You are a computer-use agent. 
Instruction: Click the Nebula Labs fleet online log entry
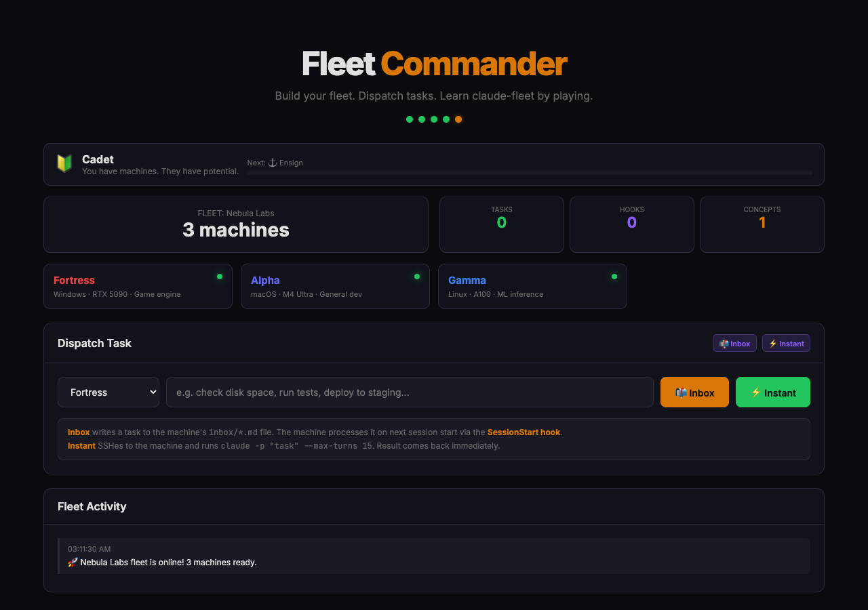click(434, 556)
